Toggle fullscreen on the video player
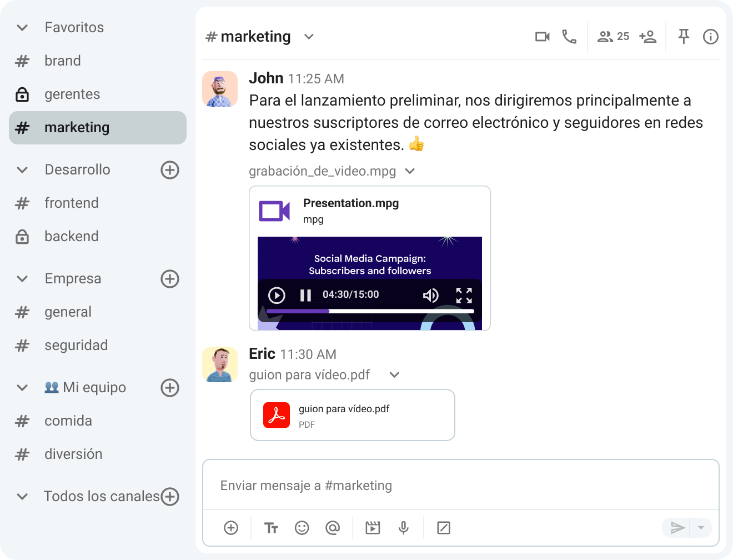Viewport: 733px width, 560px height. [x=464, y=295]
